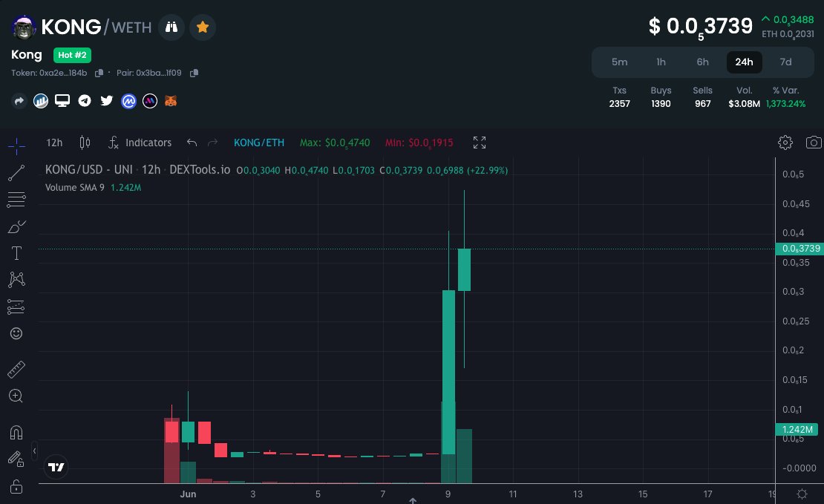The height and width of the screenshot is (504, 824).
Task: Open the Indicators panel
Action: point(140,143)
